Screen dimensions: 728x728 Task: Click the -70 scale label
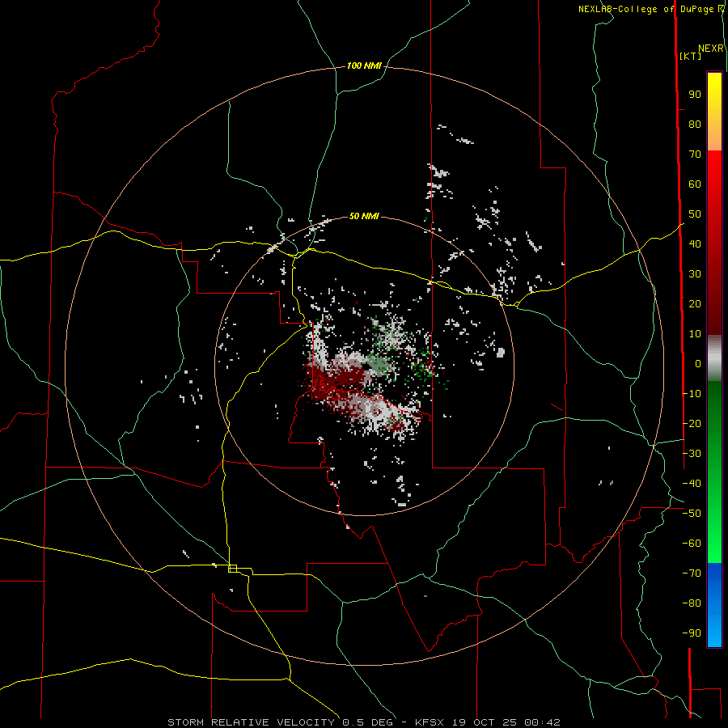(x=692, y=574)
